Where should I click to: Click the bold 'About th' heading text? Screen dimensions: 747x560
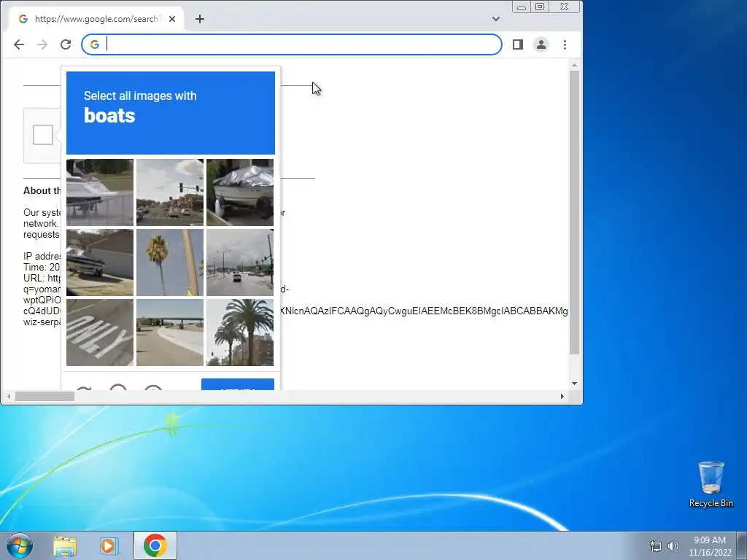pyautogui.click(x=42, y=190)
